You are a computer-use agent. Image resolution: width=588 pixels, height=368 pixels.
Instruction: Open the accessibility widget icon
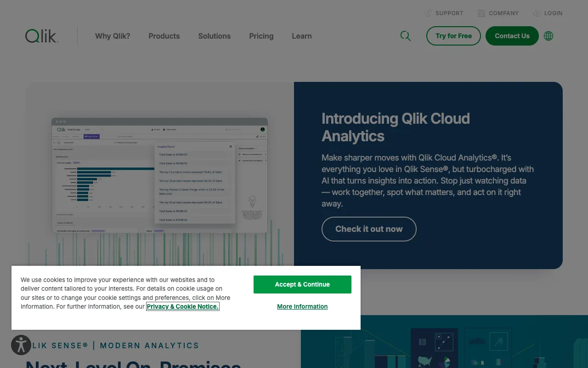pos(21,345)
